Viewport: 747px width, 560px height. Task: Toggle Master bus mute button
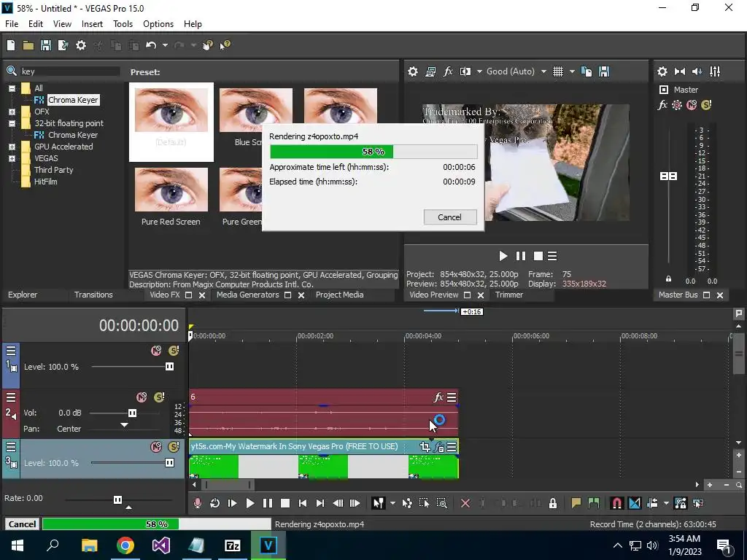pyautogui.click(x=692, y=105)
